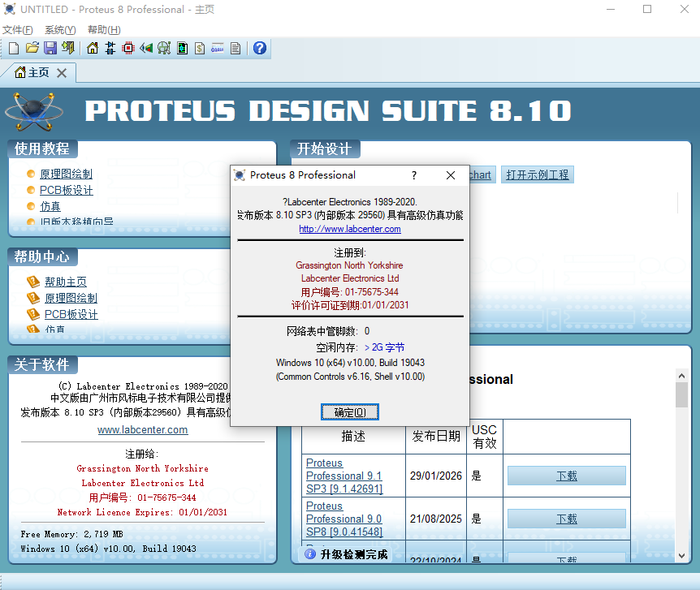Open the 原理图绘制 tutorial link
Screen dimensions: 700x590
point(66,174)
